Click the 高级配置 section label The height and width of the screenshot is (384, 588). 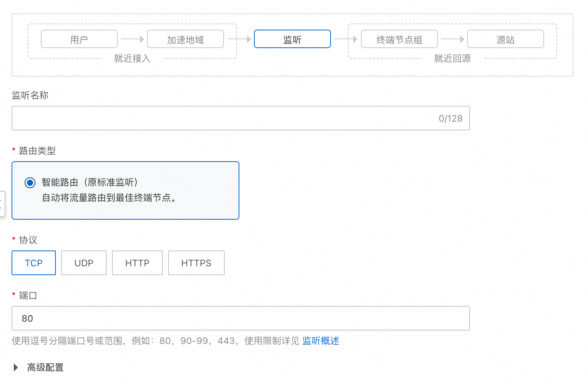(x=45, y=367)
